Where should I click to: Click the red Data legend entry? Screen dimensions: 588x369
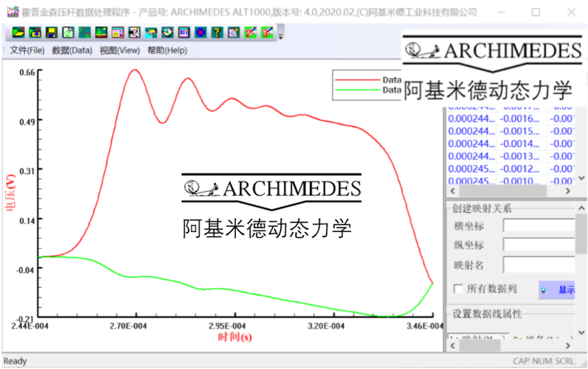(x=368, y=80)
